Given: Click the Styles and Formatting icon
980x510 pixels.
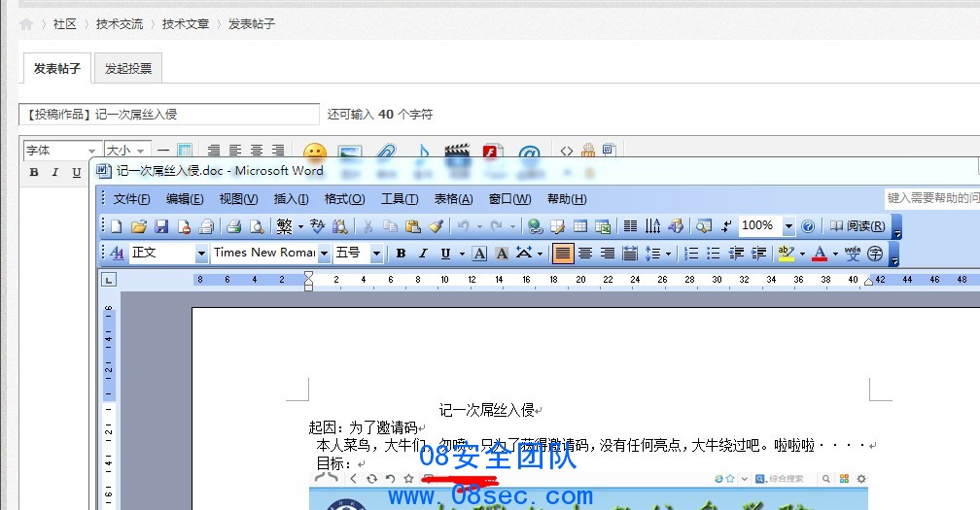Looking at the screenshot, I should 117,253.
